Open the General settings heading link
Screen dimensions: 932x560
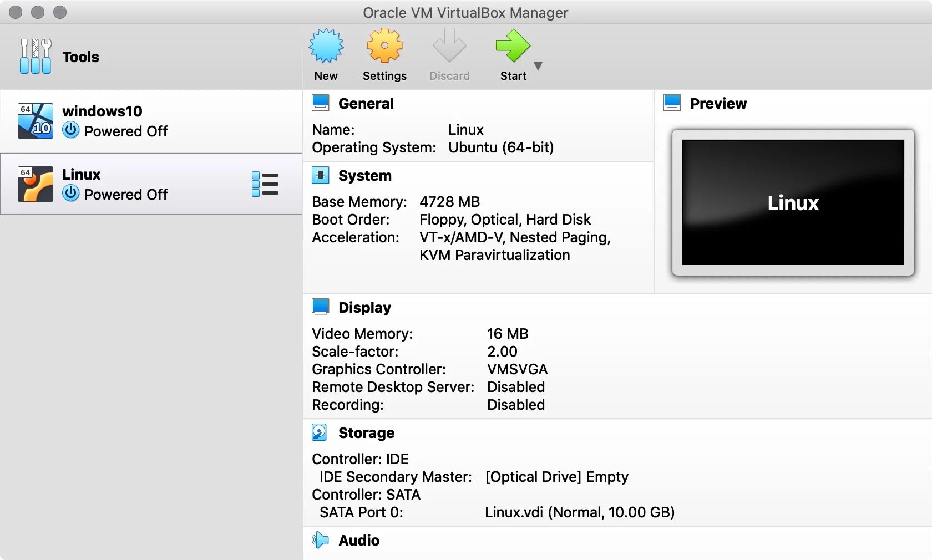coord(366,104)
